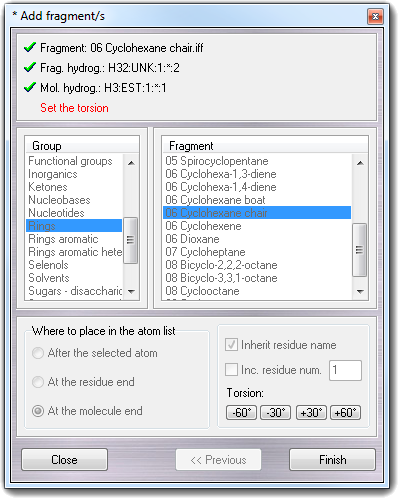398x498 pixels.
Task: Go back with << Previous button
Action: tap(218, 460)
